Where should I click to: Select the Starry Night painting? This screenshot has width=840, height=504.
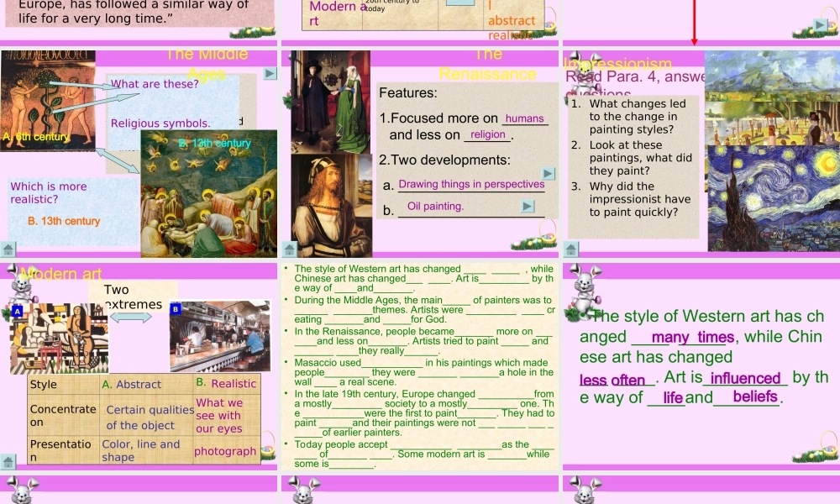(774, 198)
